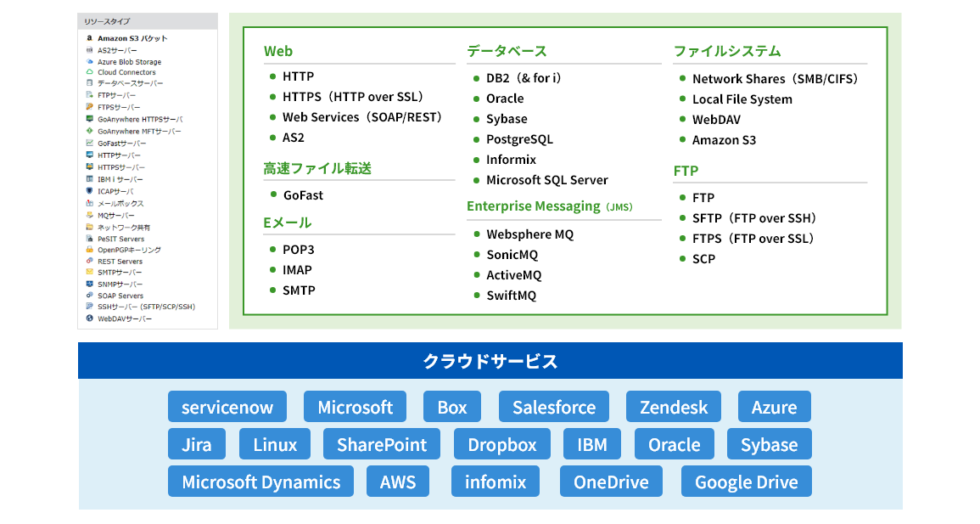Click the "Microsoft SQL Server" text
The image size is (980, 524).
click(547, 180)
